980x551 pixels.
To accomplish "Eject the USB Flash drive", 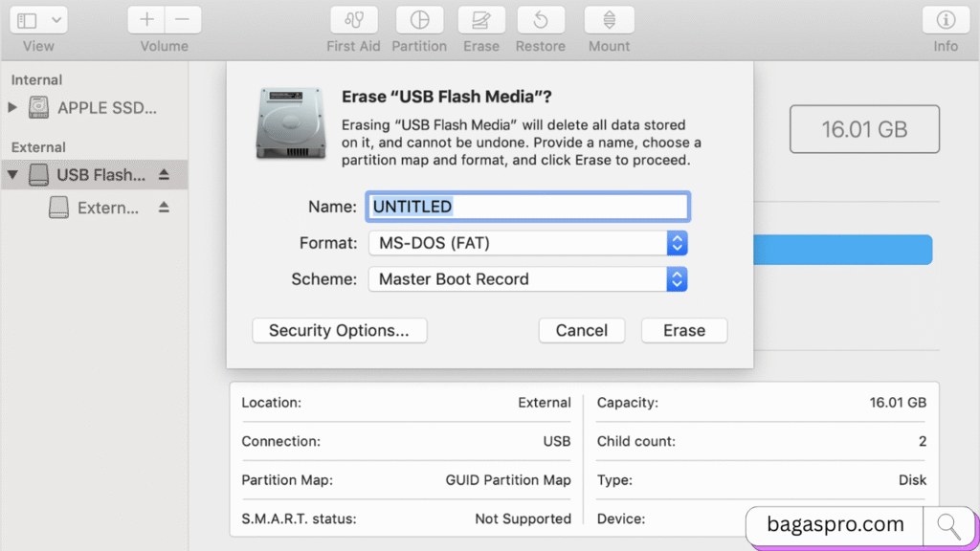I will tap(164, 175).
